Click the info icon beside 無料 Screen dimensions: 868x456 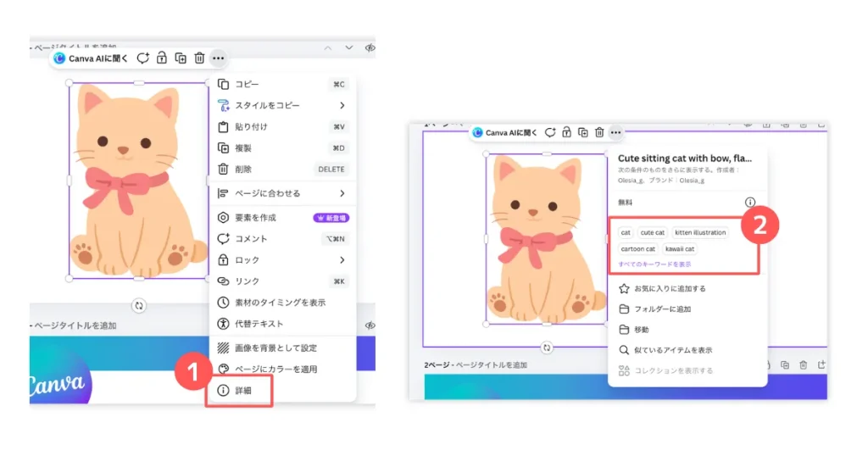point(750,203)
